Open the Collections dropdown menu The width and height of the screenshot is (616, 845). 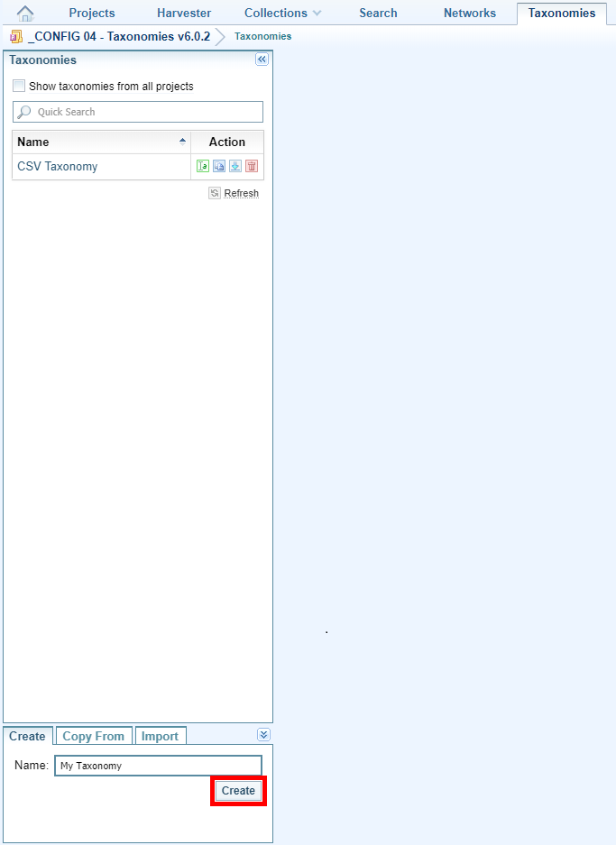pyautogui.click(x=282, y=14)
